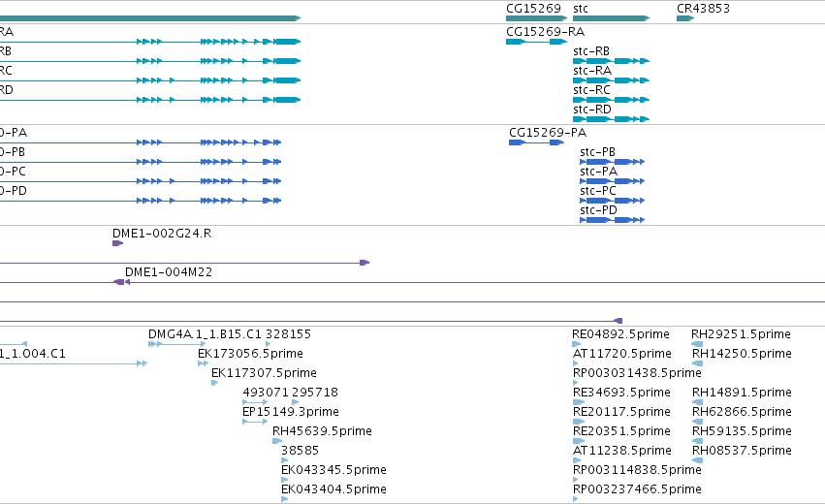Select RH14250.5prime EST label

[x=742, y=354]
